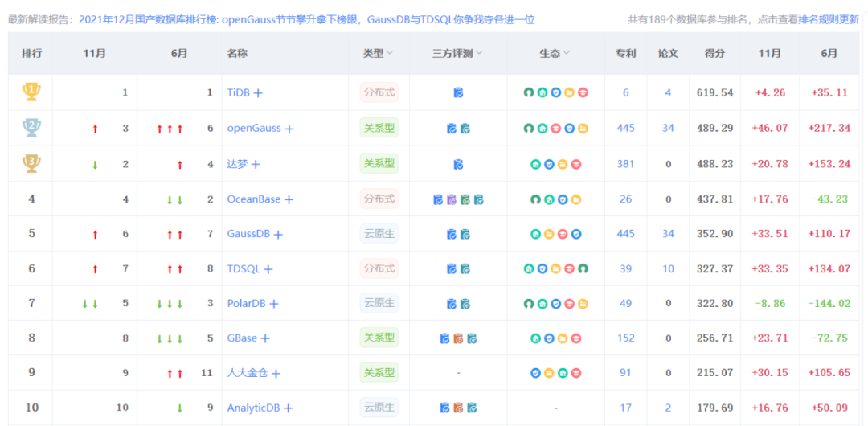Click the plus icon next to TDSQL
This screenshot has width=868, height=426.
click(268, 269)
